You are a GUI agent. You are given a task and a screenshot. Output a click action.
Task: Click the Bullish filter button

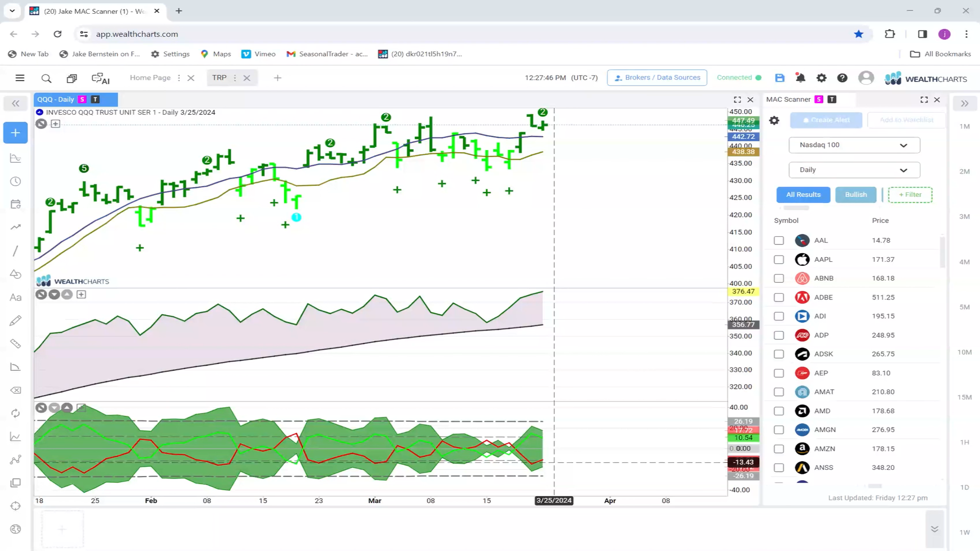[855, 194]
